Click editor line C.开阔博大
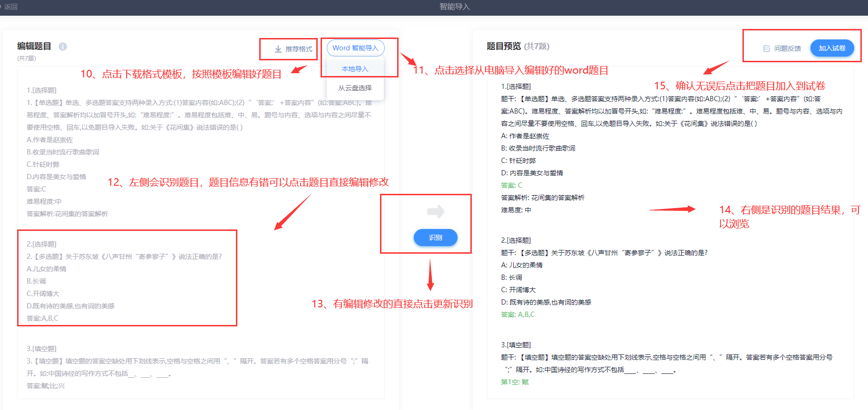Image resolution: width=868 pixels, height=410 pixels. tap(43, 294)
